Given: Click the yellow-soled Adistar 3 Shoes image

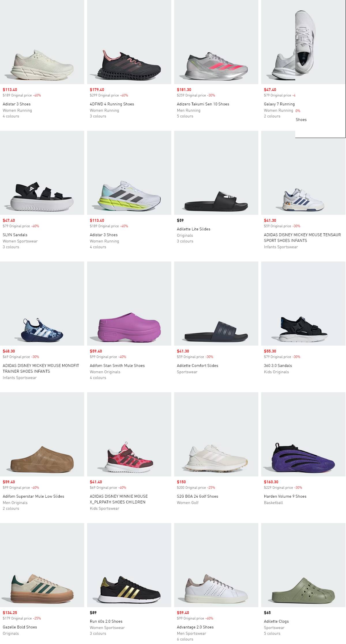Looking at the screenshot, I should 129,173.
